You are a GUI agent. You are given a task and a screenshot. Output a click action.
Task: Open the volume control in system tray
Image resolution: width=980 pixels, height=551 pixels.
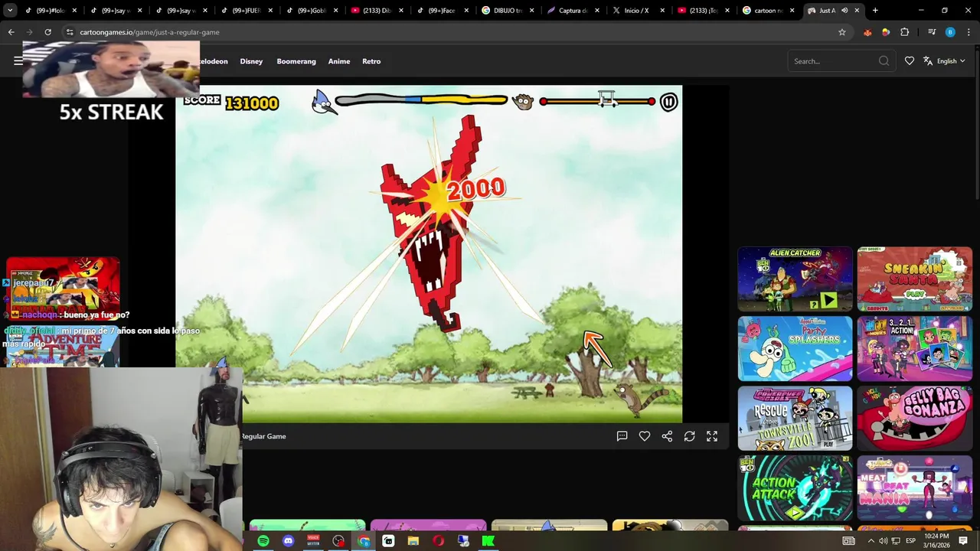[x=883, y=541]
